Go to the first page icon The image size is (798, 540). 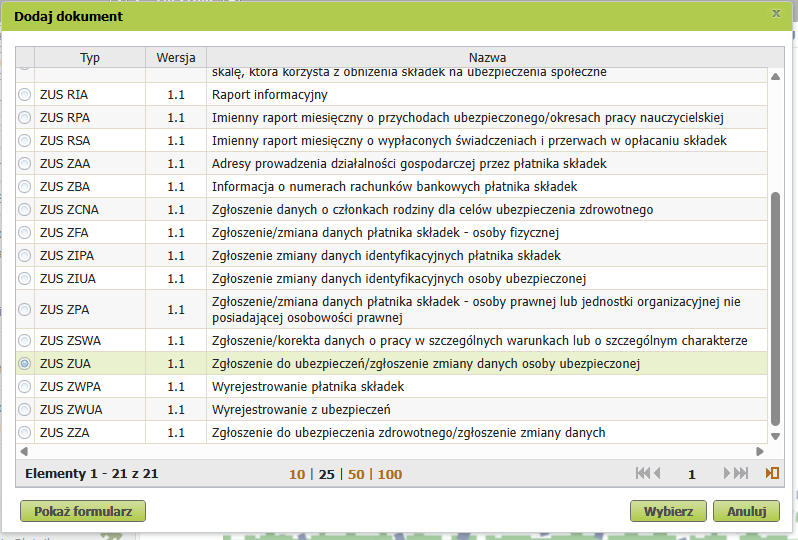click(x=643, y=474)
